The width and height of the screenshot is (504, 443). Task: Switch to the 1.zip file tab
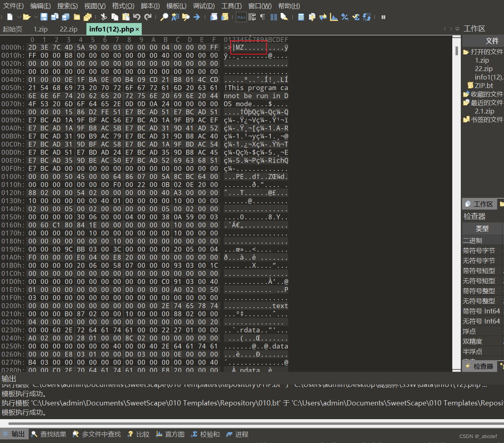pos(40,29)
